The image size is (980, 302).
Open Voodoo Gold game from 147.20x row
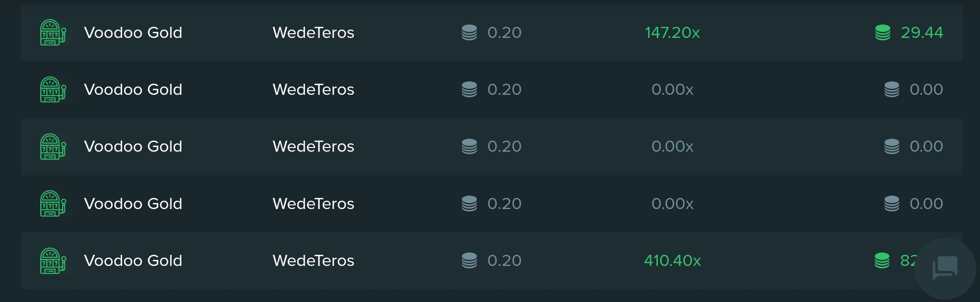coord(133,32)
